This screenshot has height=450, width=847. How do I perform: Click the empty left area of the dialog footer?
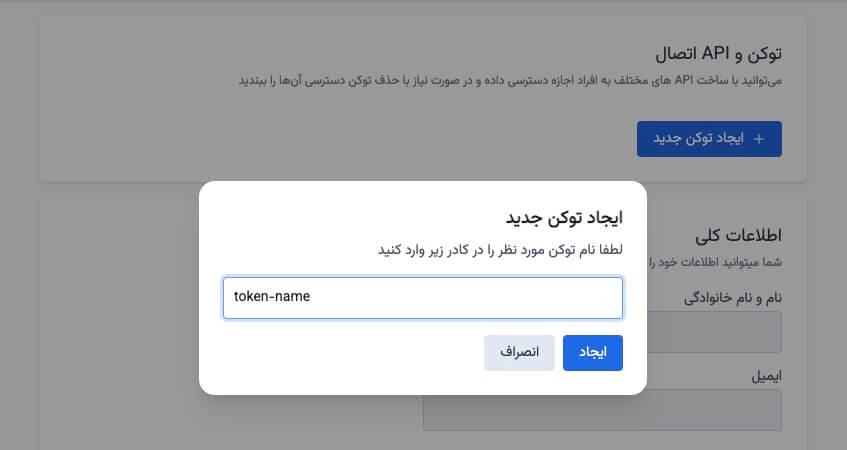330,353
